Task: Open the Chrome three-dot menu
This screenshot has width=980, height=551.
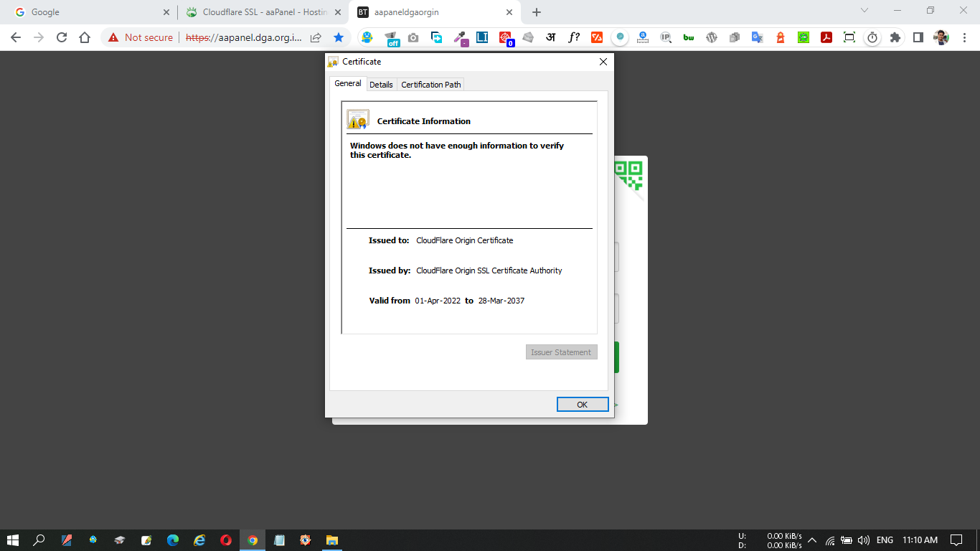Action: coord(964,37)
